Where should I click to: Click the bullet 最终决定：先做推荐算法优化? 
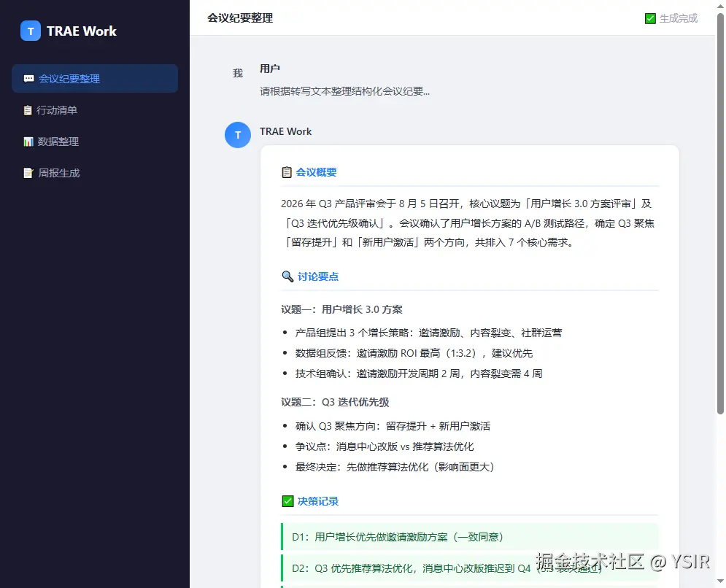(395, 467)
